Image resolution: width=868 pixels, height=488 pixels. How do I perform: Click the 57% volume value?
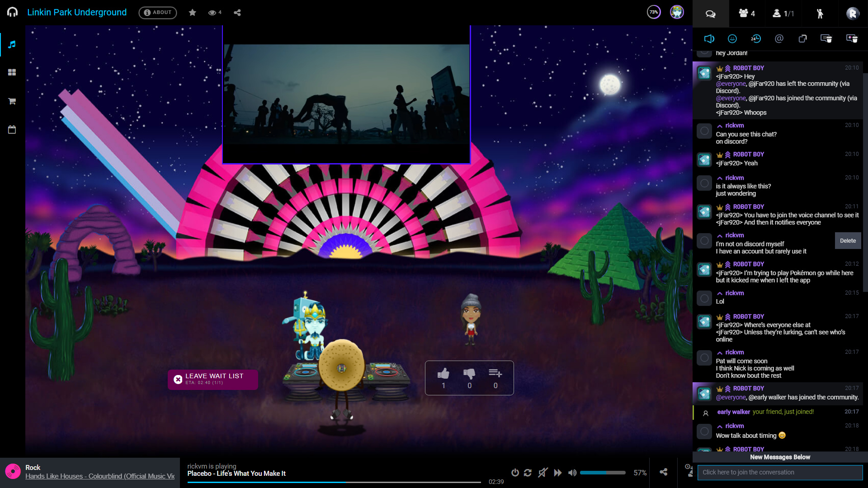pos(640,473)
